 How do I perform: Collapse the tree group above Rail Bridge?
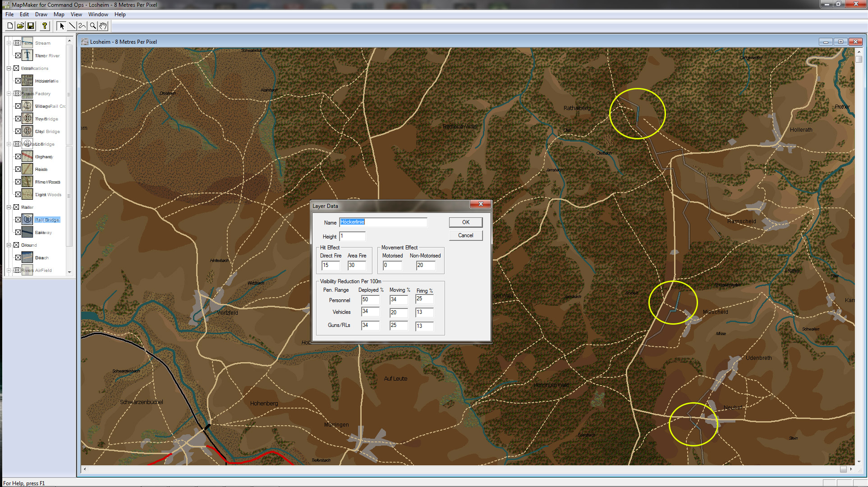coord(9,207)
